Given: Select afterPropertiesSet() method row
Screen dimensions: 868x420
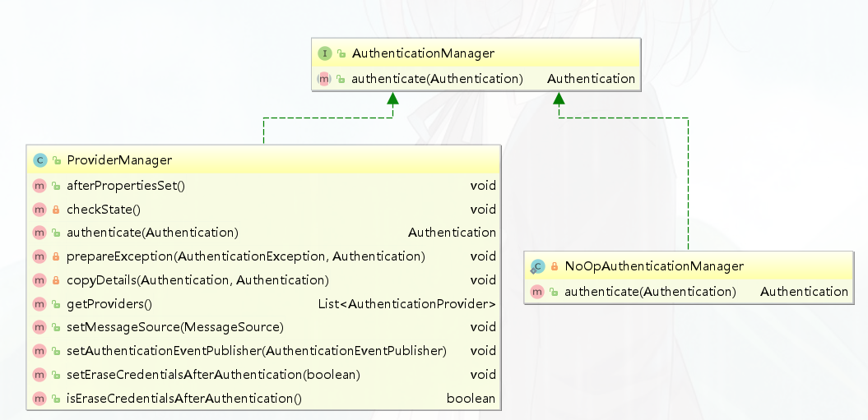Looking at the screenshot, I should 126,186.
